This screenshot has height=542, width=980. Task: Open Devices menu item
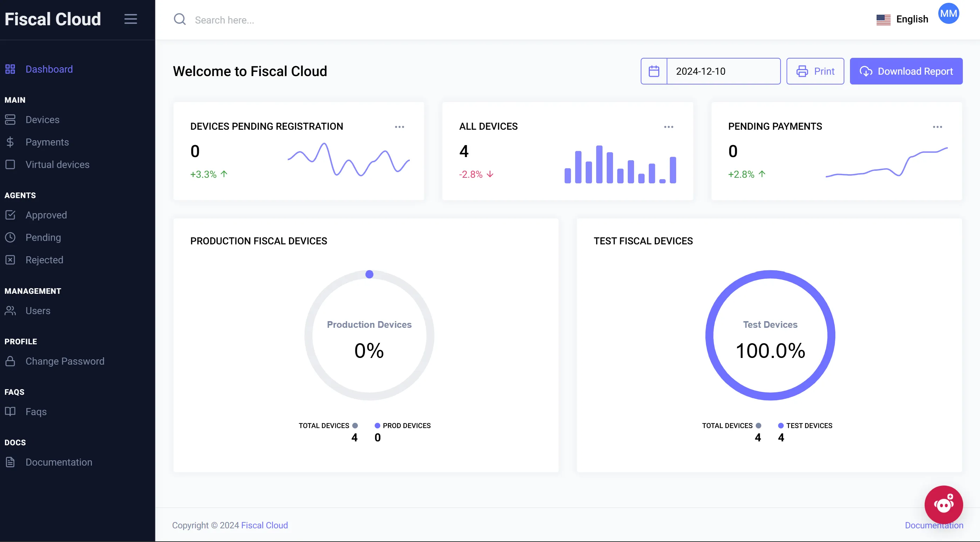pyautogui.click(x=42, y=120)
